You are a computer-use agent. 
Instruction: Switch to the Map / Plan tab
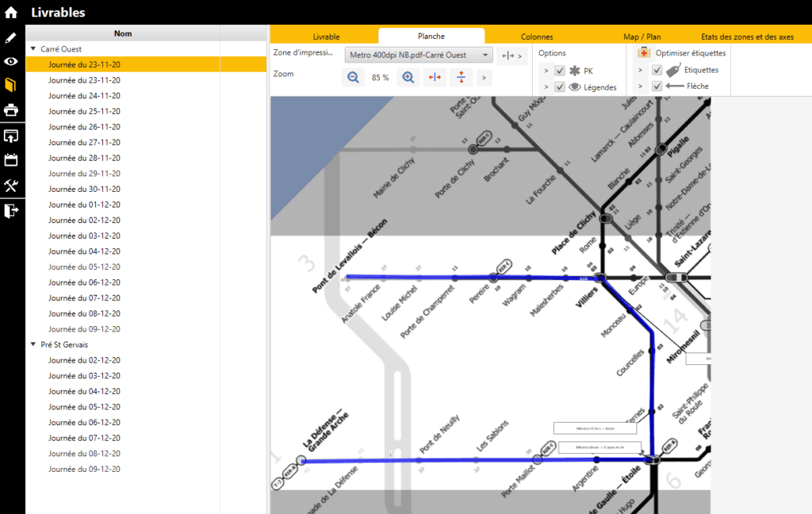point(642,36)
